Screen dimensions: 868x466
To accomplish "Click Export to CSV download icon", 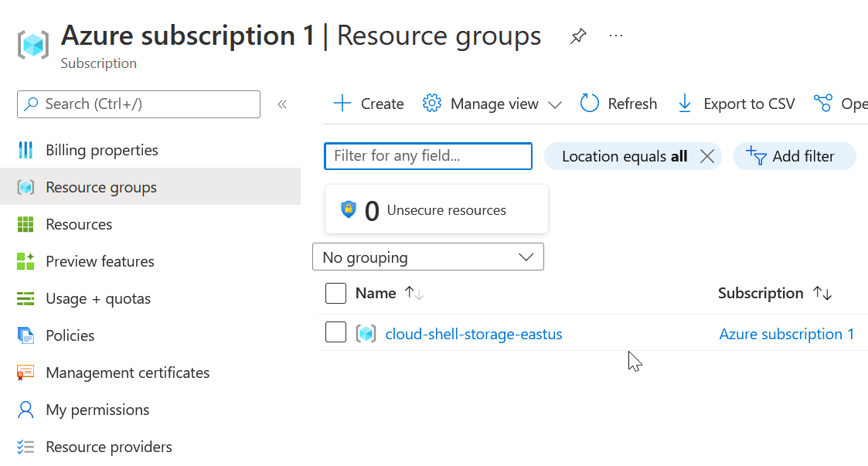I will click(x=684, y=104).
